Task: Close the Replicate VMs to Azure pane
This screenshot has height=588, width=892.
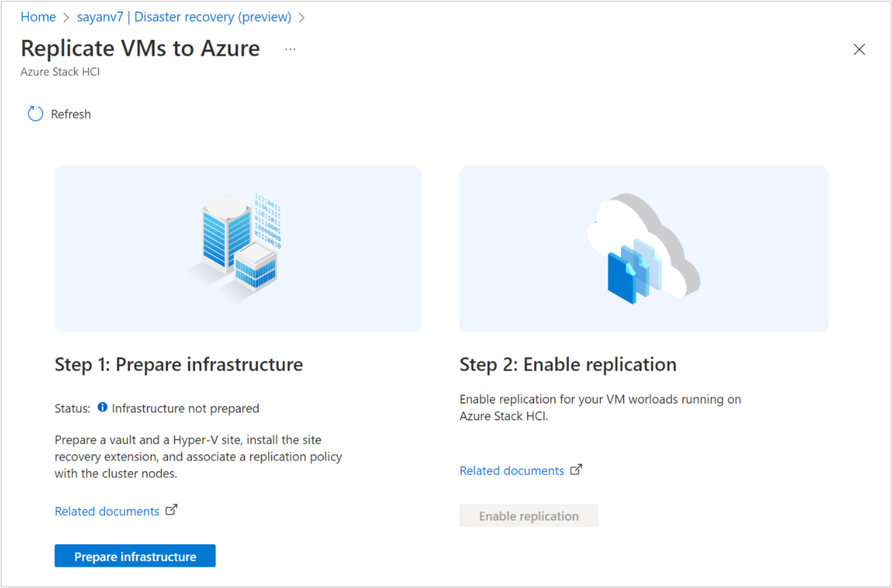Action: click(x=859, y=50)
